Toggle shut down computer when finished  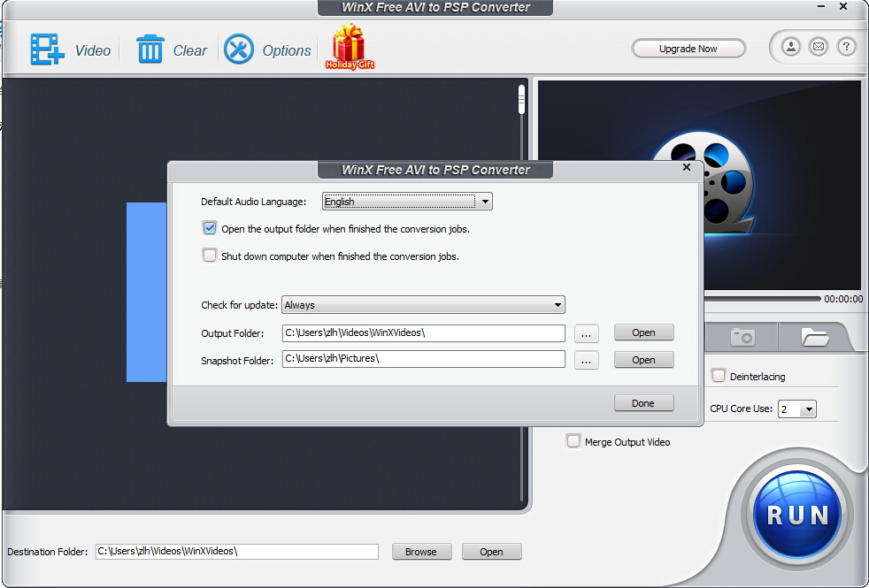coord(210,256)
